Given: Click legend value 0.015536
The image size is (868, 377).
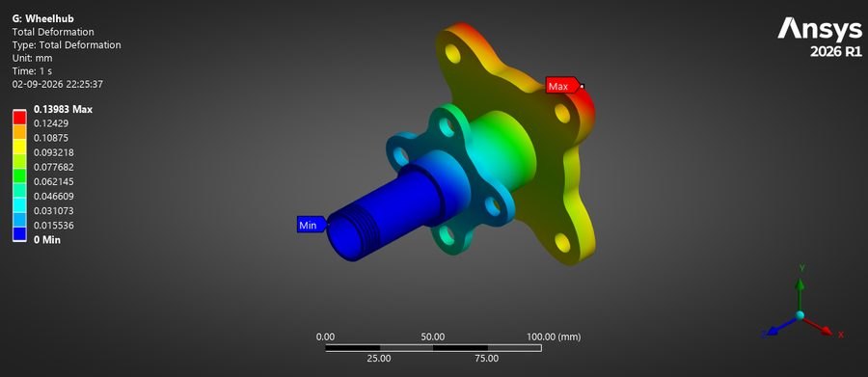Looking at the screenshot, I should [x=54, y=226].
